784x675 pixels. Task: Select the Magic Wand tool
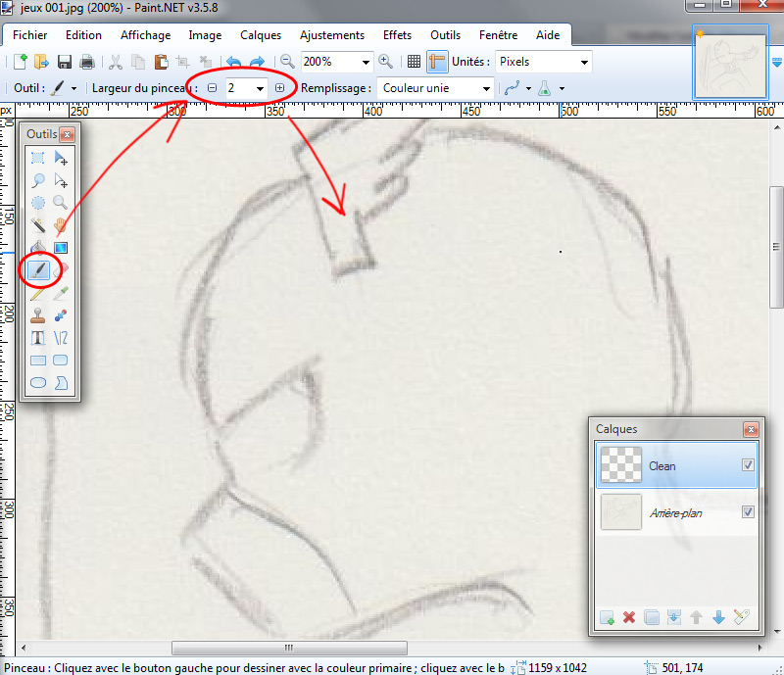(37, 224)
